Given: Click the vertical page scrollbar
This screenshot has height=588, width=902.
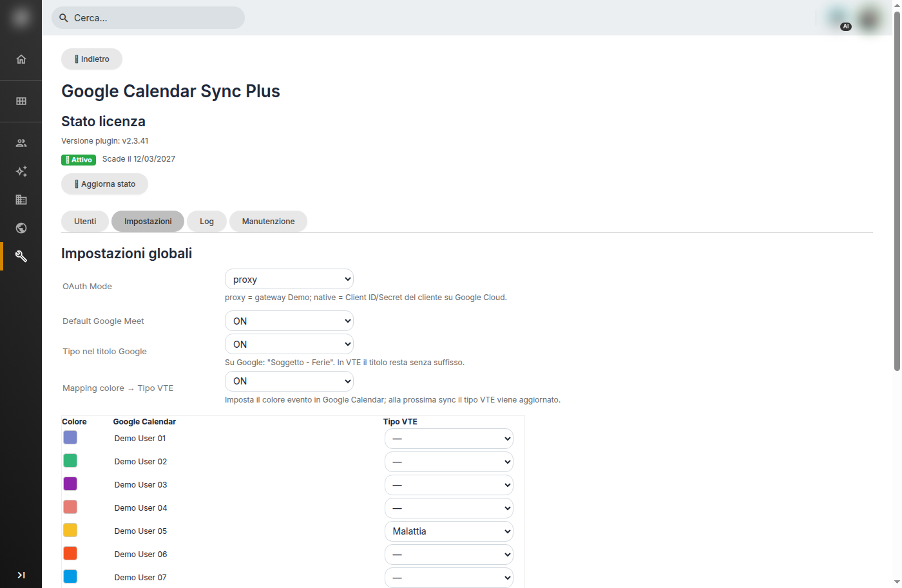Looking at the screenshot, I should point(897,190).
